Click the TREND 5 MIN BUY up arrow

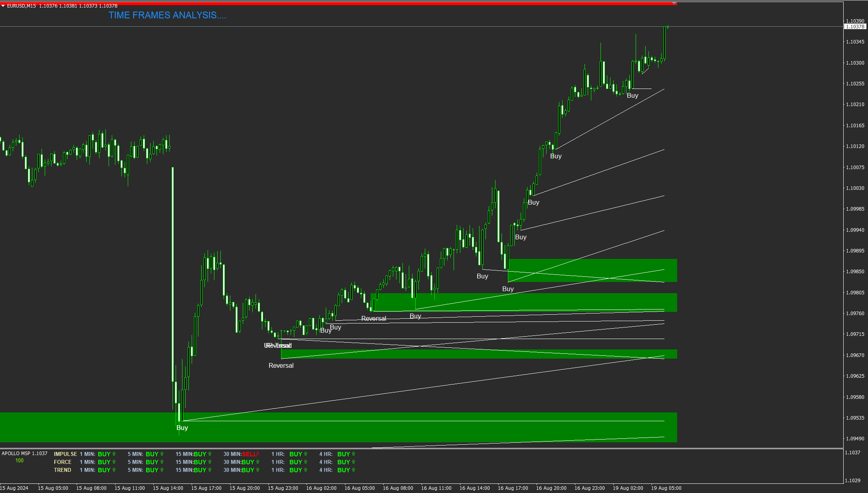(x=162, y=470)
